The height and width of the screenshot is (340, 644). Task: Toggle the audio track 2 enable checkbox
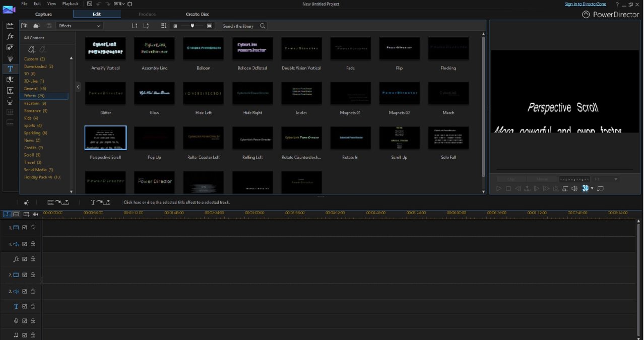(24, 291)
